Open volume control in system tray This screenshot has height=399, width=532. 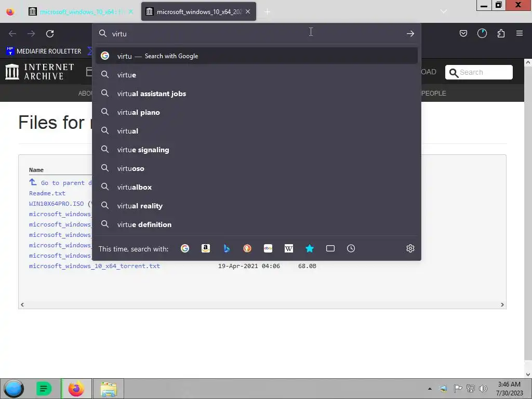coord(483,389)
